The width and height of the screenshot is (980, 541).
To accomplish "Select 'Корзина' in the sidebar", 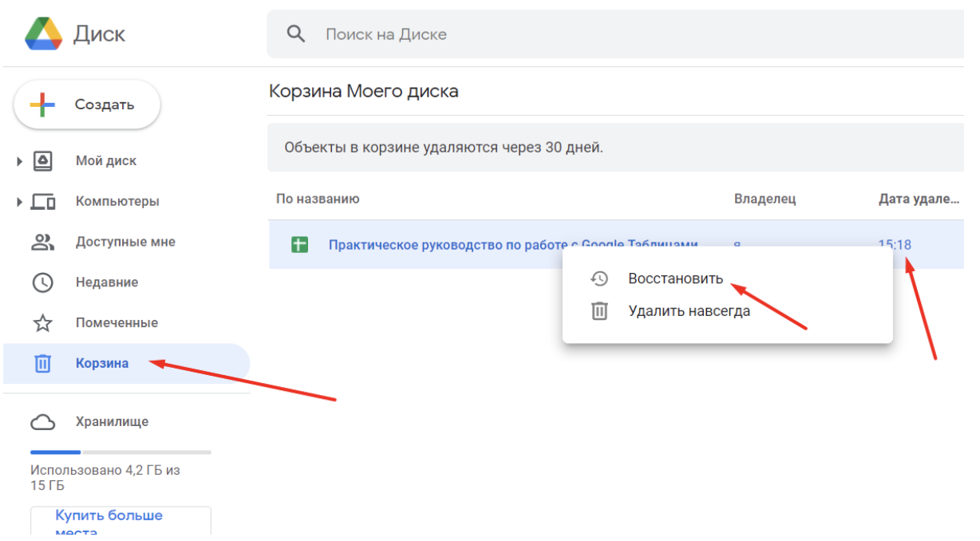I will pos(126,364).
